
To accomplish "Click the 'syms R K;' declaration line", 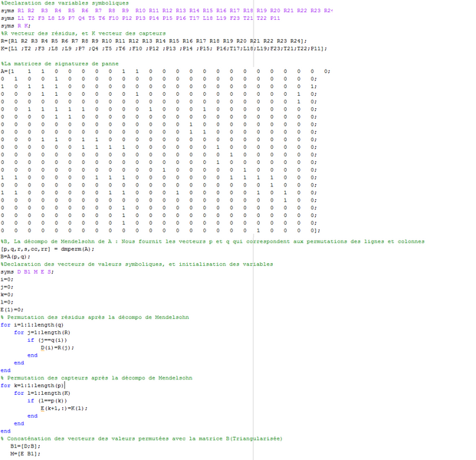I will coord(15,25).
